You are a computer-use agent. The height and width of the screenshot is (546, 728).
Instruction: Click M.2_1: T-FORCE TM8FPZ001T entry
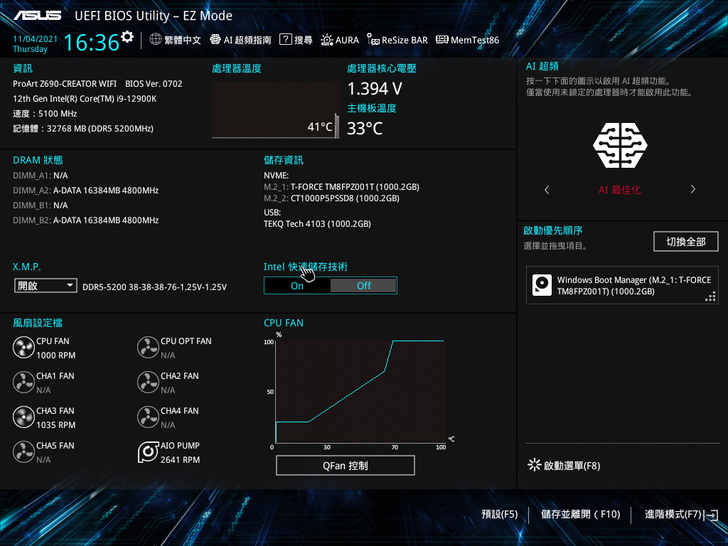coord(341,187)
